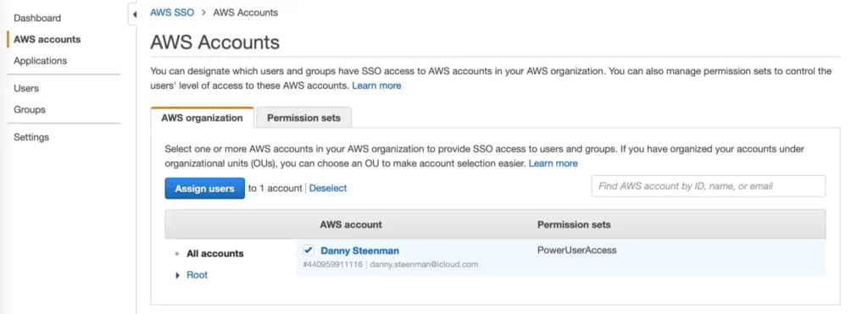Focus the Find AWS account search field
868x314 pixels.
(708, 186)
